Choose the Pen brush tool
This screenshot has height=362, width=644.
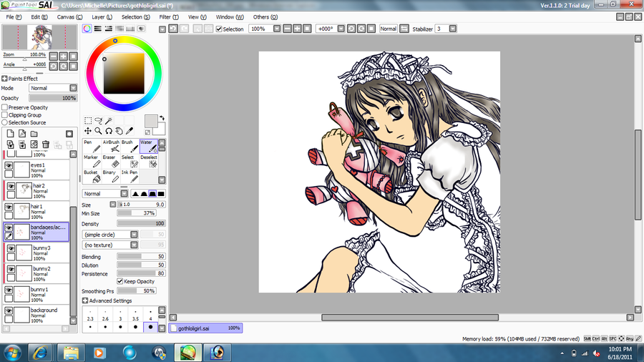[92, 146]
